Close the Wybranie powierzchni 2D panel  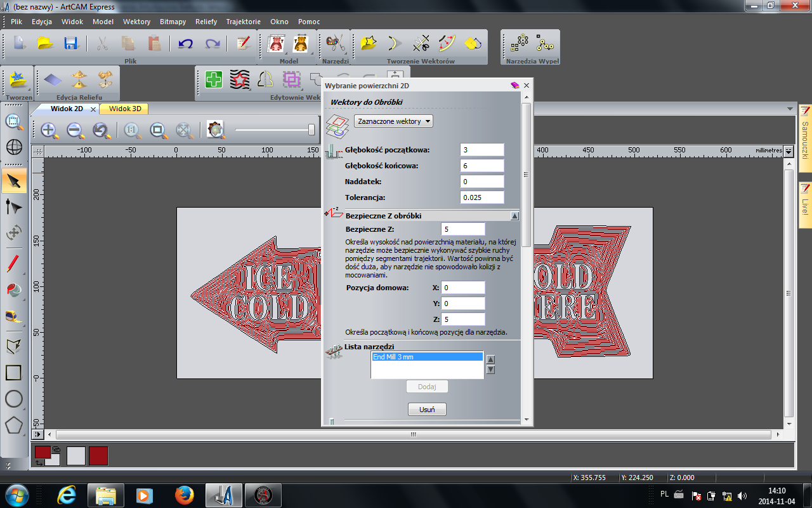527,85
